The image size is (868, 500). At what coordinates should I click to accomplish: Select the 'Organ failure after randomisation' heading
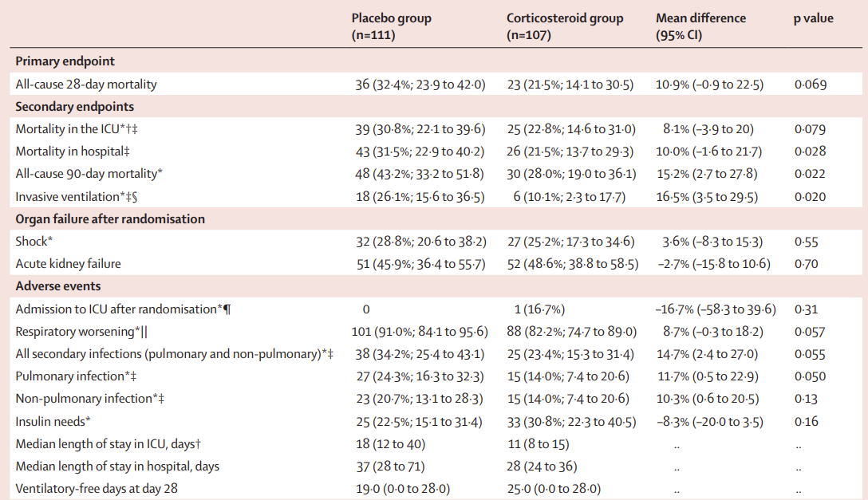[110, 219]
